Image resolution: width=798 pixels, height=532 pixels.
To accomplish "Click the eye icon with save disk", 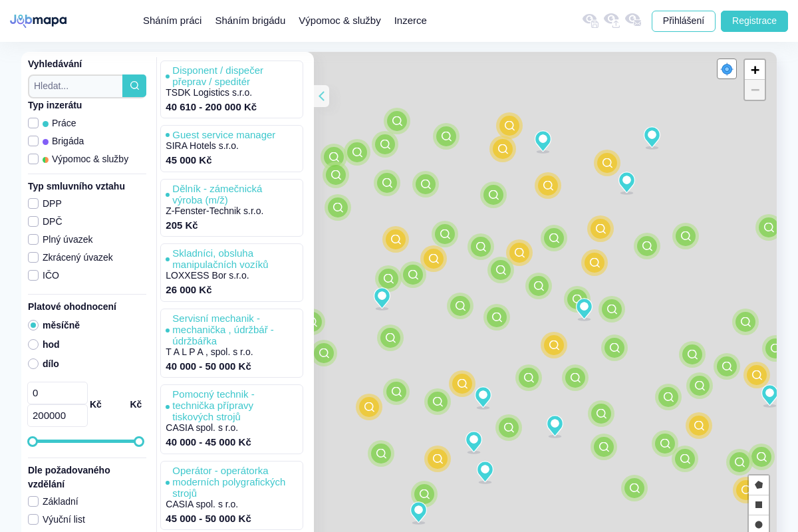I will tap(591, 21).
